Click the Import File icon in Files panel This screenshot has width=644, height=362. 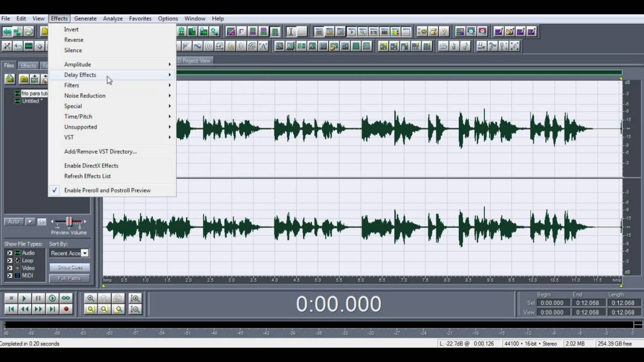point(10,79)
